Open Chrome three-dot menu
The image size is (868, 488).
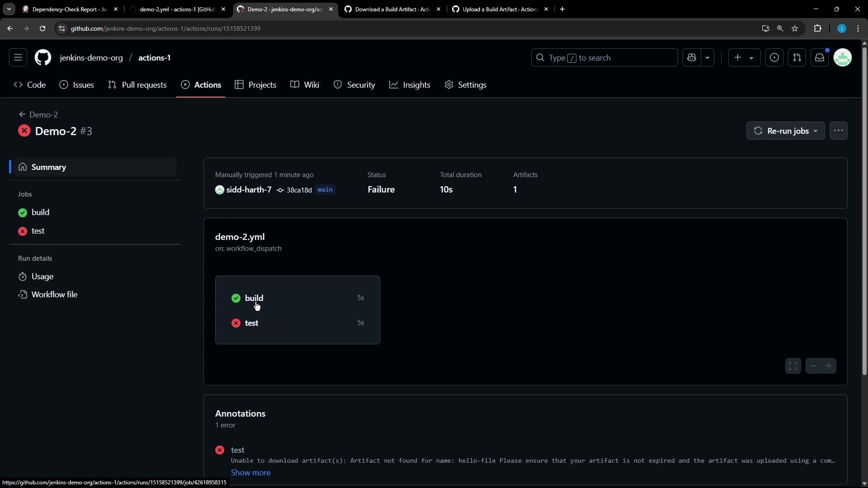858,28
